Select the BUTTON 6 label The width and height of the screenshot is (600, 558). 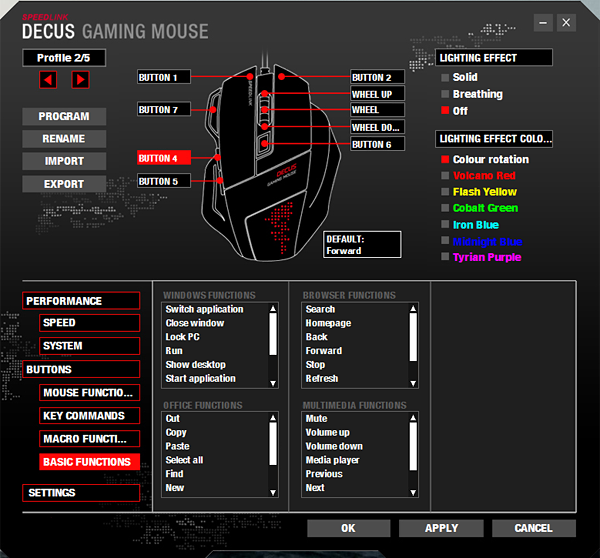pos(377,144)
